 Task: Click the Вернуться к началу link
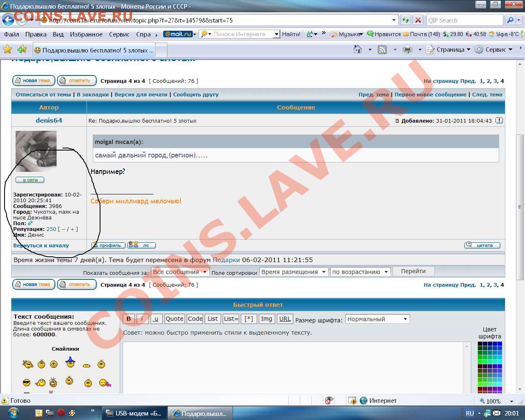click(41, 245)
